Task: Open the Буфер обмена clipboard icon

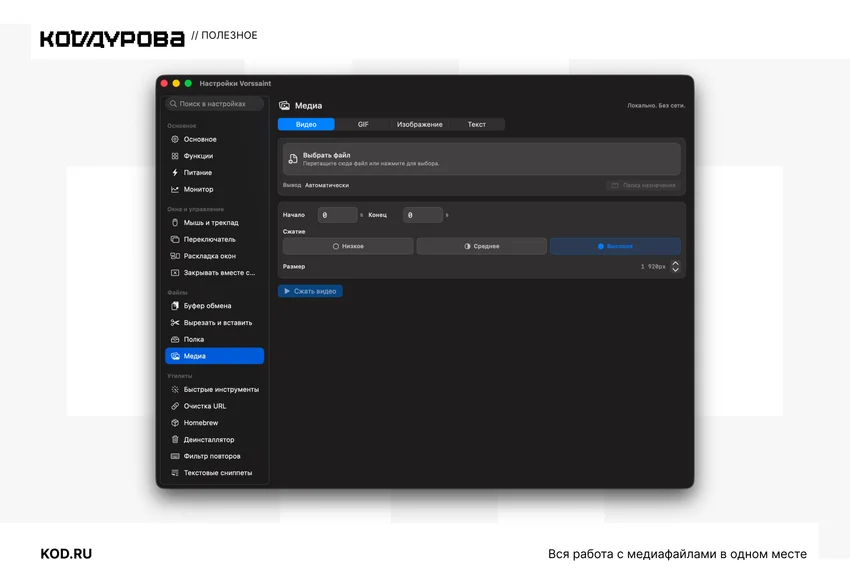Action: tap(175, 306)
